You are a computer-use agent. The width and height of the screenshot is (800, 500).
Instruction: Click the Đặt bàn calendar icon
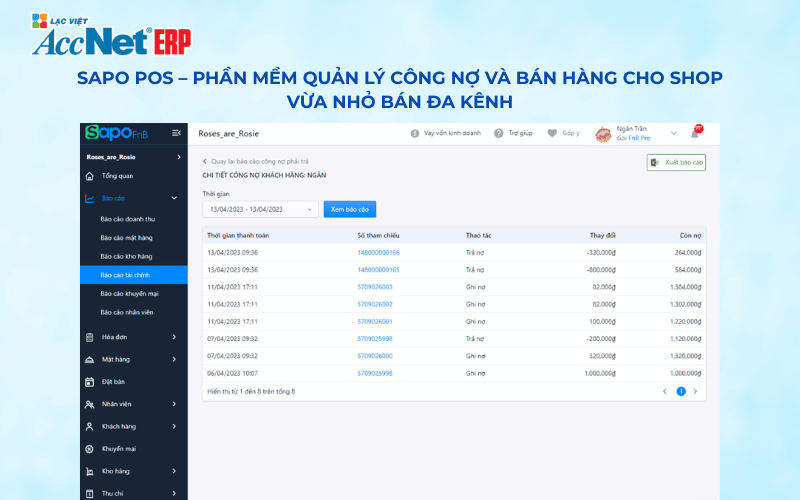coord(89,382)
